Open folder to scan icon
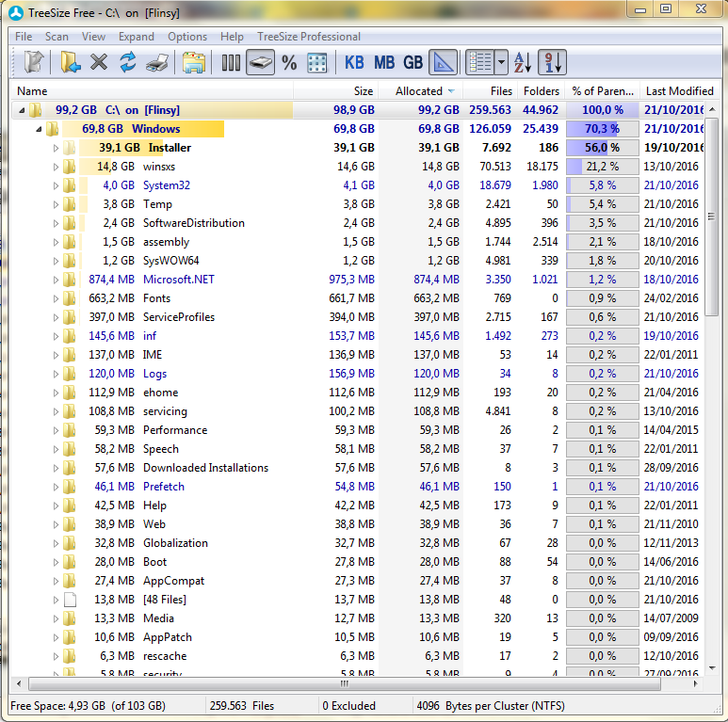This screenshot has width=728, height=722. 70,62
